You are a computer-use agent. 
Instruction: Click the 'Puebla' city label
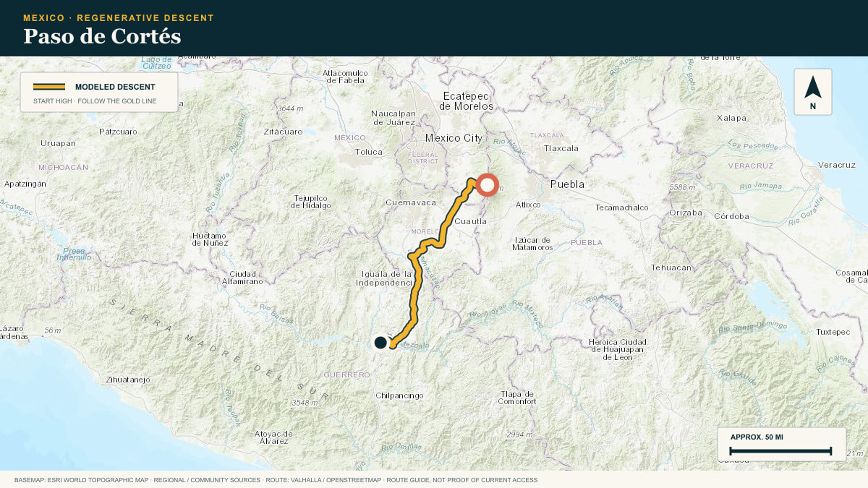[567, 184]
